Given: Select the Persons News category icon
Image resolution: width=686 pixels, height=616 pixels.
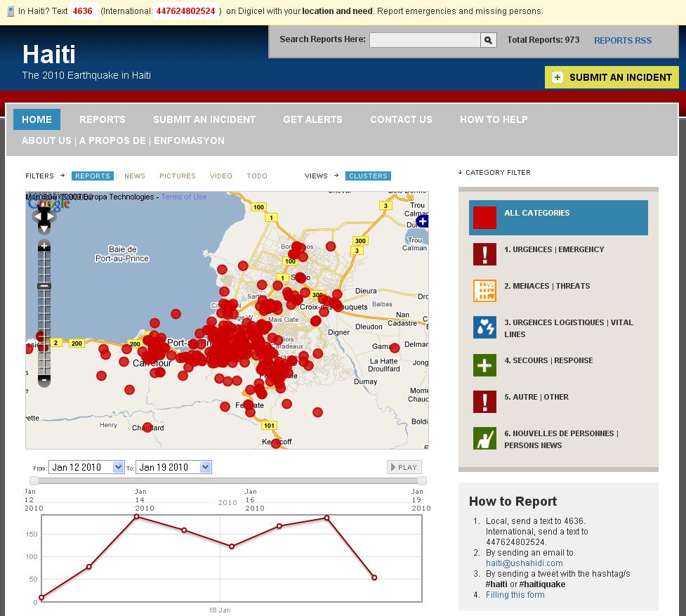Looking at the screenshot, I should (x=484, y=438).
